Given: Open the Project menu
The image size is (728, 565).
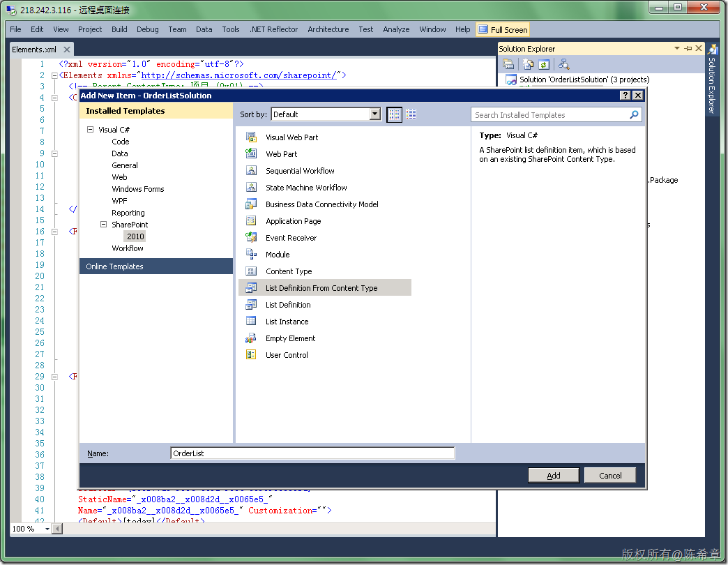Looking at the screenshot, I should 90,29.
